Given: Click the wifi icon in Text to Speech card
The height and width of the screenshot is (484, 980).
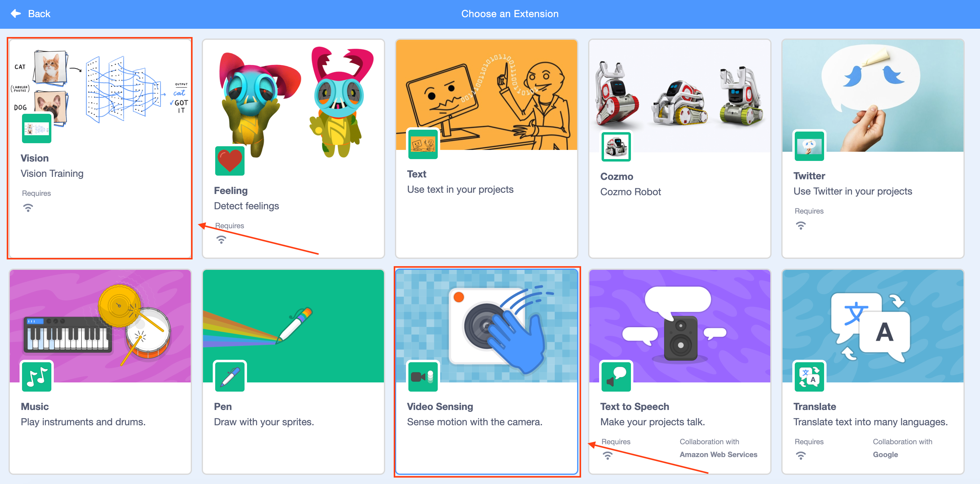Looking at the screenshot, I should (608, 456).
